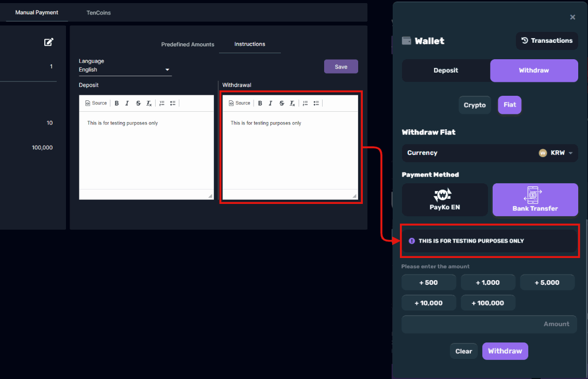Apply Strikethrough in the Deposit editor

click(x=139, y=103)
